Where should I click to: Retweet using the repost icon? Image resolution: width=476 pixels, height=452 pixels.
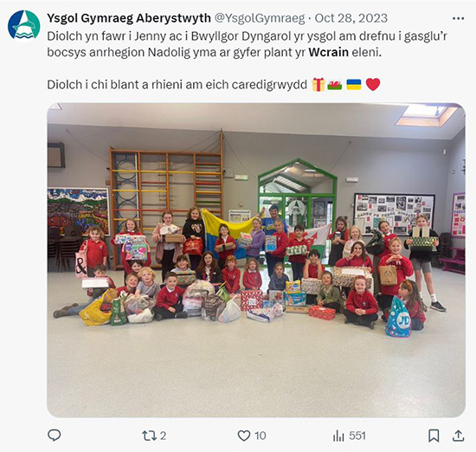pos(150,436)
